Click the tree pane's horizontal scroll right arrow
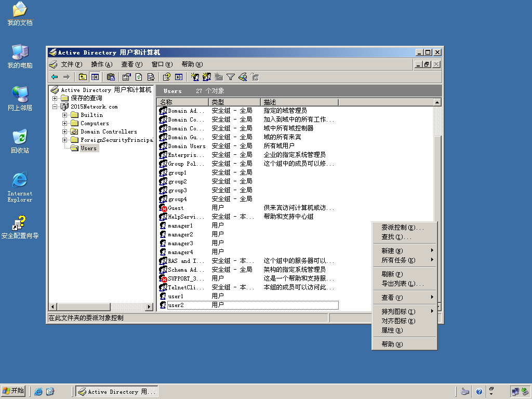 (x=149, y=307)
